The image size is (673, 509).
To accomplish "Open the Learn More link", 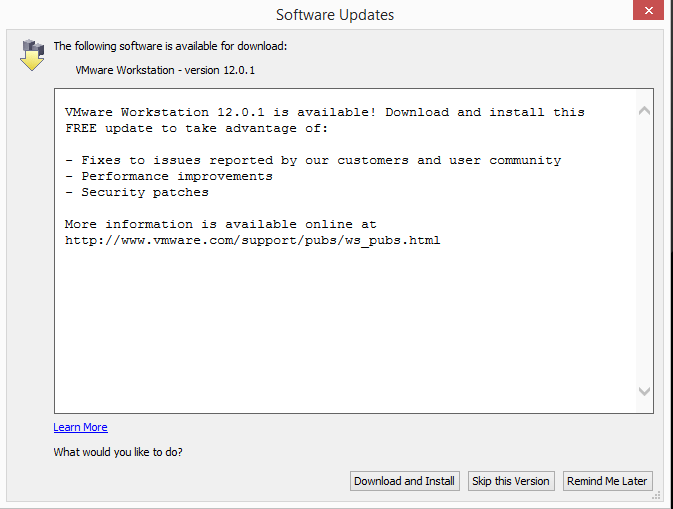I will point(80,427).
